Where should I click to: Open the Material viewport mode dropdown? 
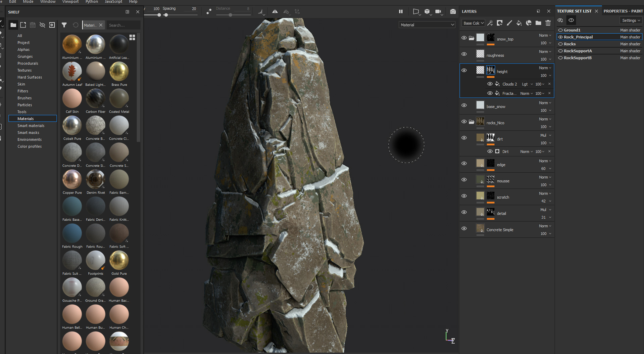coord(427,25)
